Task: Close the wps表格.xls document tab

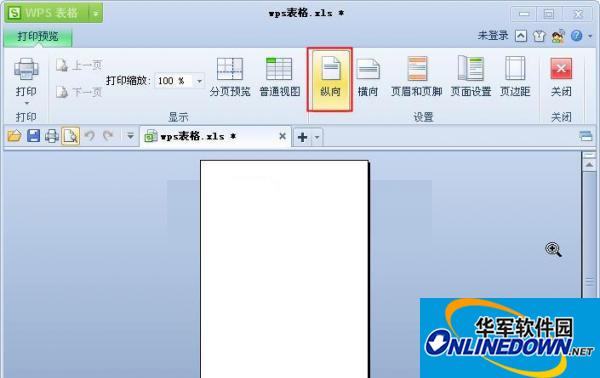Action: [x=282, y=136]
